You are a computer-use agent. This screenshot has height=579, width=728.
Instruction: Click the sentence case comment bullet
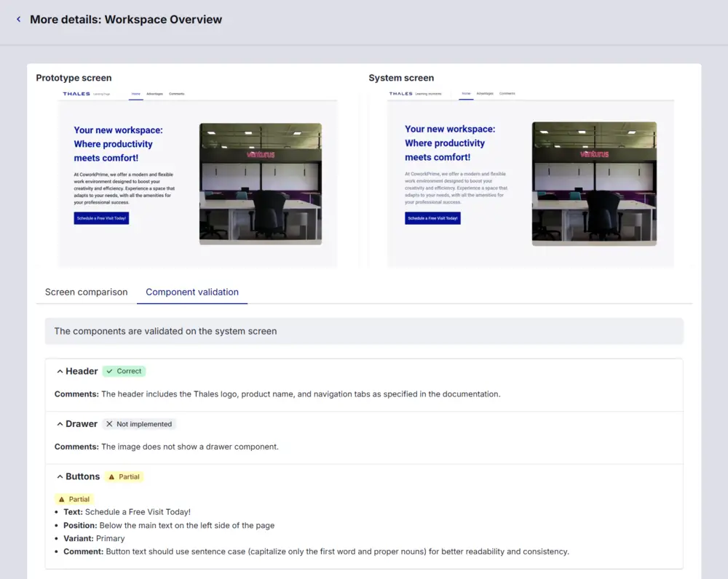coord(316,551)
